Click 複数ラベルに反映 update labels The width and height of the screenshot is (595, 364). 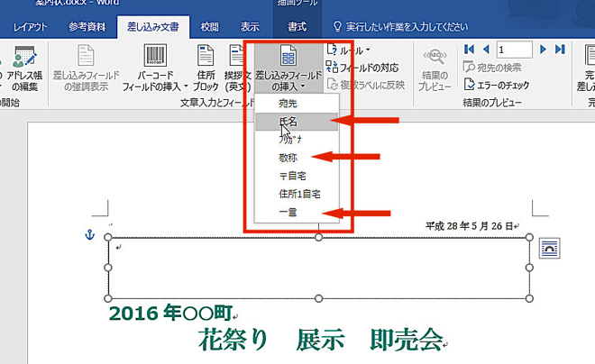pyautogui.click(x=365, y=85)
